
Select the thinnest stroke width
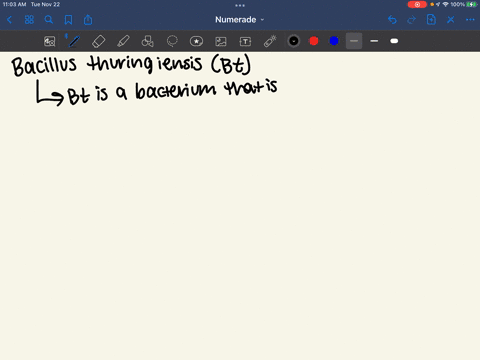pos(354,41)
